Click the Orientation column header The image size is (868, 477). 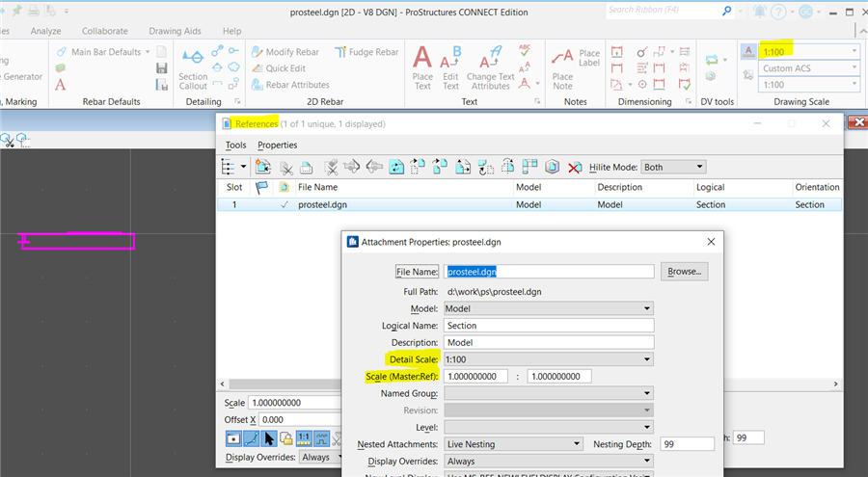(x=817, y=187)
